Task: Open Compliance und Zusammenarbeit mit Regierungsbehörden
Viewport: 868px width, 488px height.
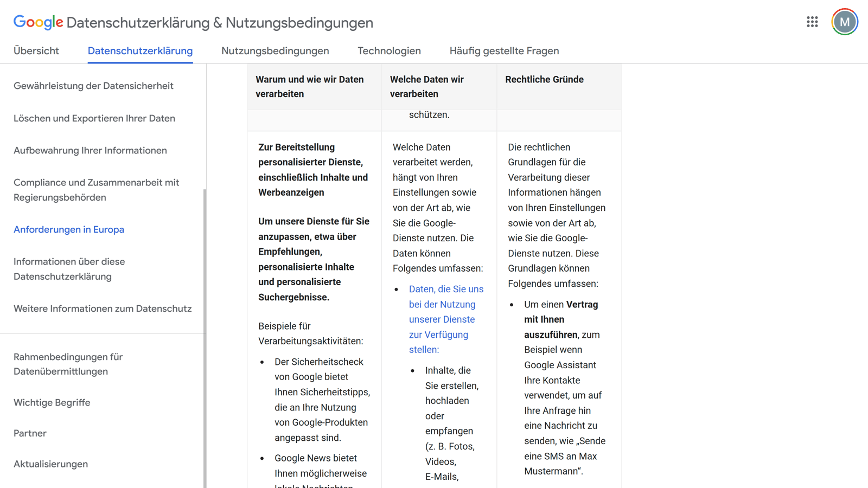Action: pyautogui.click(x=96, y=190)
